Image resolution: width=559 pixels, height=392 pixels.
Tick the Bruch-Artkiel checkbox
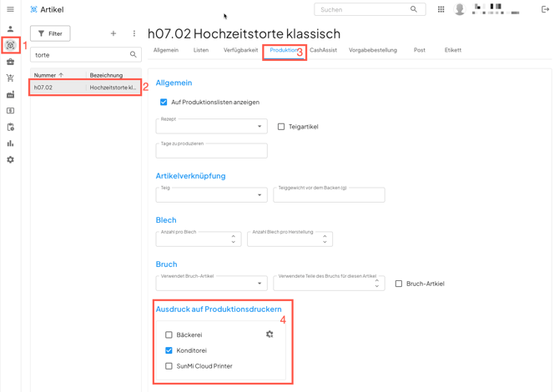(399, 284)
